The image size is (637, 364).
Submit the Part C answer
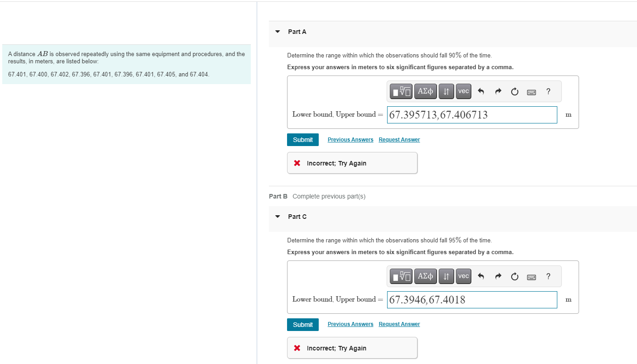[302, 324]
